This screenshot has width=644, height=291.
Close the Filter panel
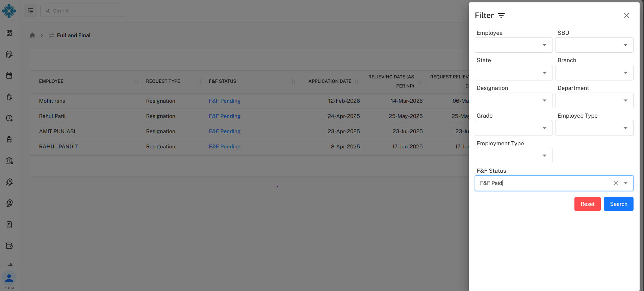click(x=626, y=16)
